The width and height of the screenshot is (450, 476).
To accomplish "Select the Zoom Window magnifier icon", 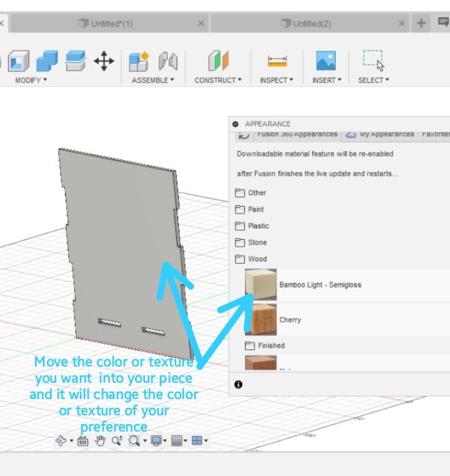I will coord(134,440).
